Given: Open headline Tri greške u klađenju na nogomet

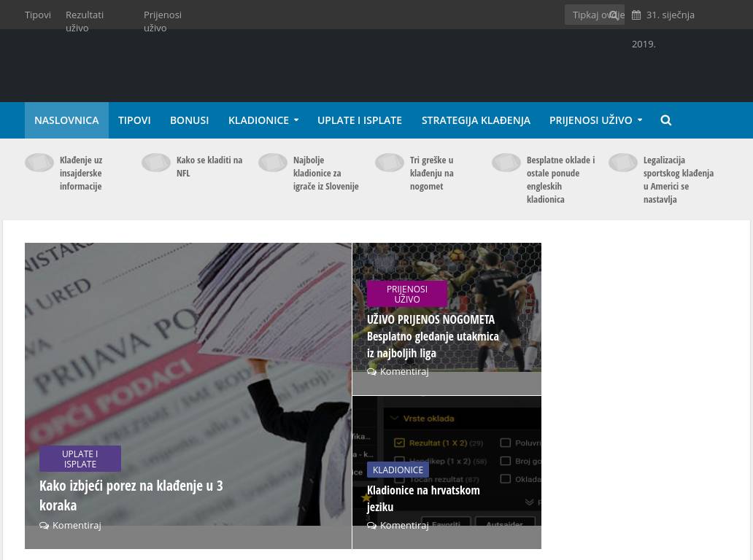Looking at the screenshot, I should point(432,174).
